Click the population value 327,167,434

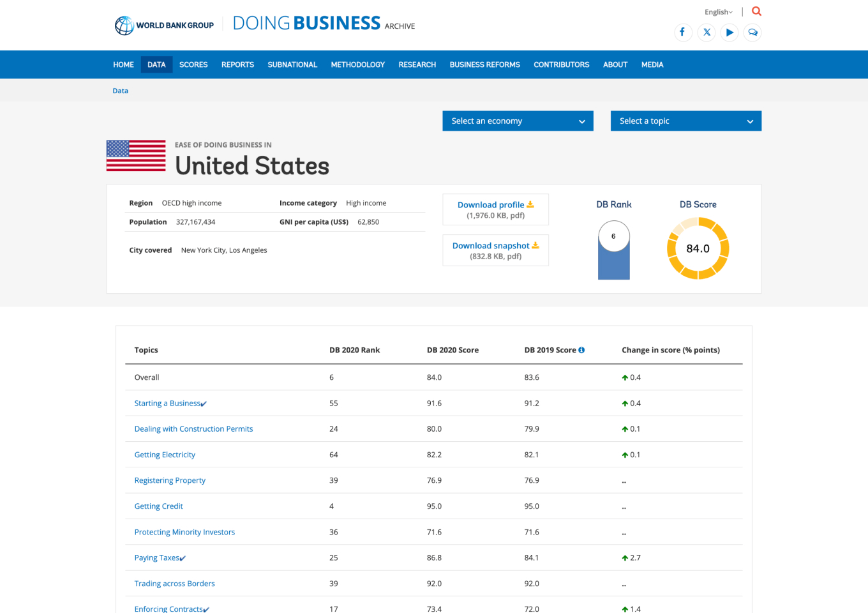pos(195,222)
